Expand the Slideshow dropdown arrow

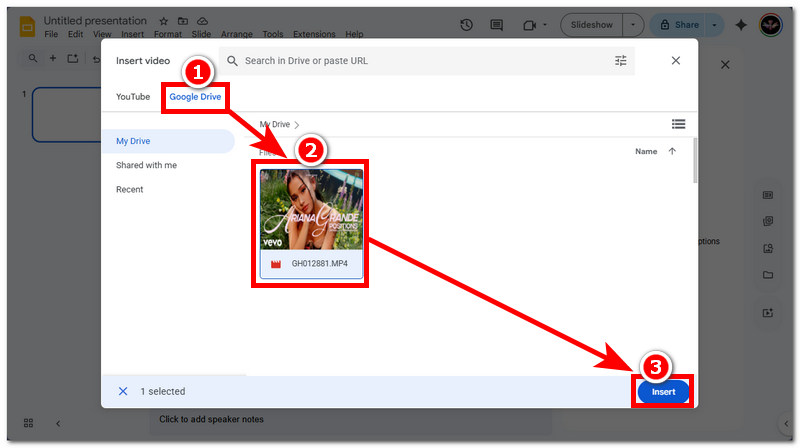tap(632, 25)
